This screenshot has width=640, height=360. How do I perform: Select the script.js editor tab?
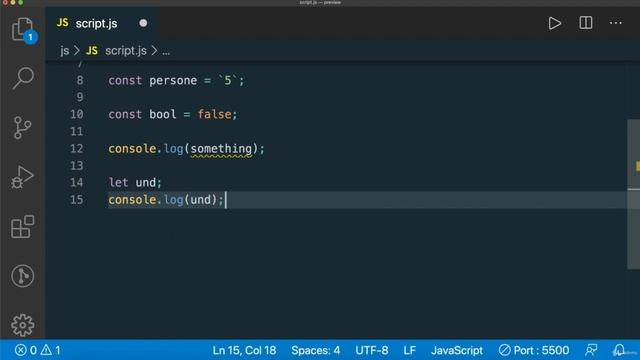tap(102, 23)
